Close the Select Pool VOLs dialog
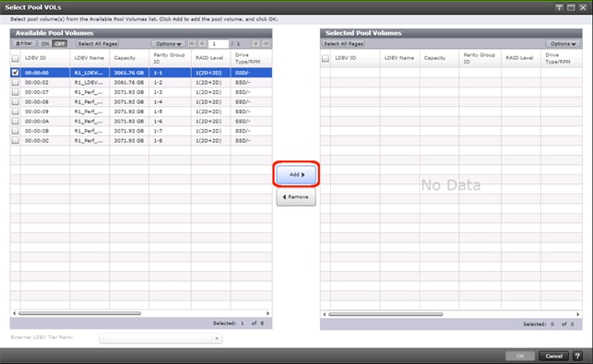The width and height of the screenshot is (593, 364). [583, 7]
